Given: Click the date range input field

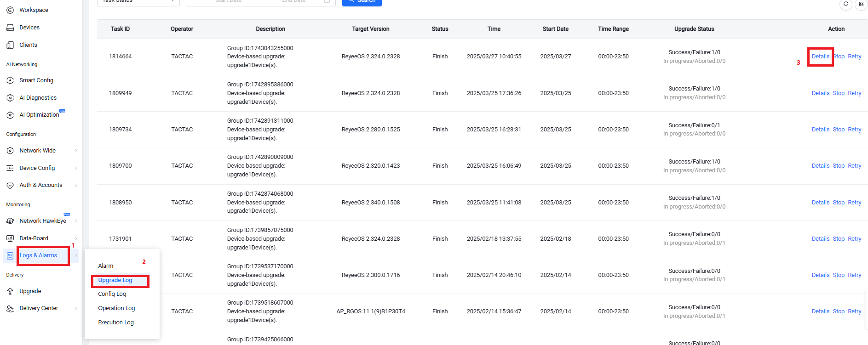Looking at the screenshot, I should tap(261, 2).
